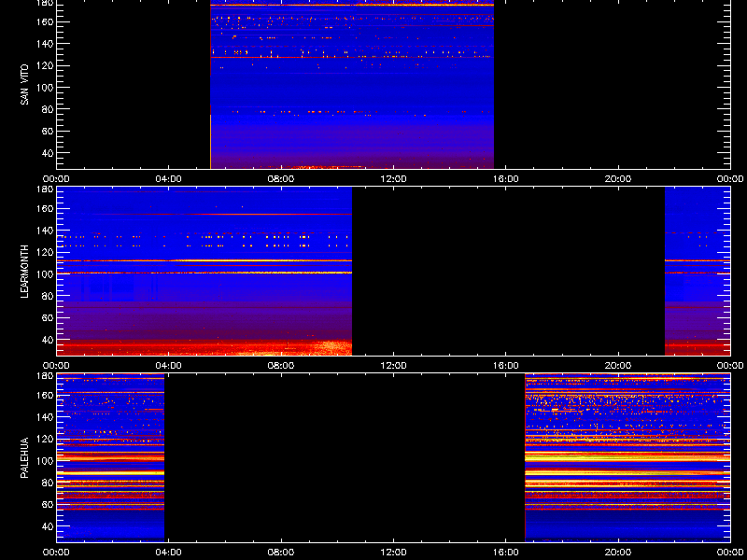Pick the 60 frequency label on Learmonth axis
Screen dimensions: 747x560
coord(48,317)
